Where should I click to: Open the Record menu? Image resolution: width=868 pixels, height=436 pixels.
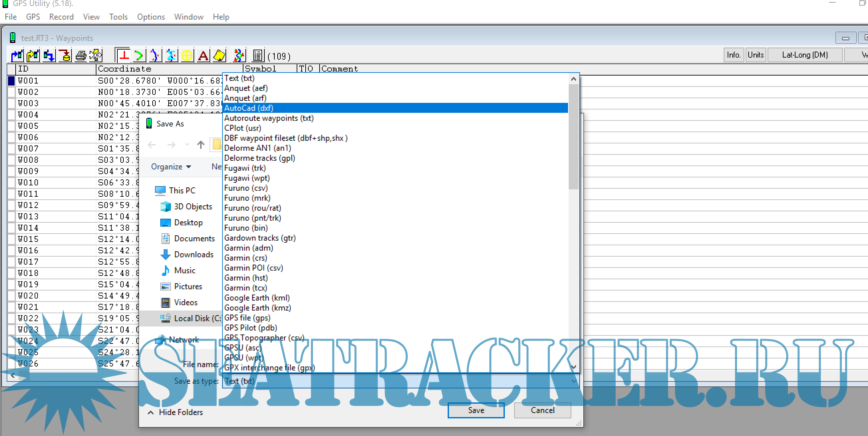tap(61, 17)
